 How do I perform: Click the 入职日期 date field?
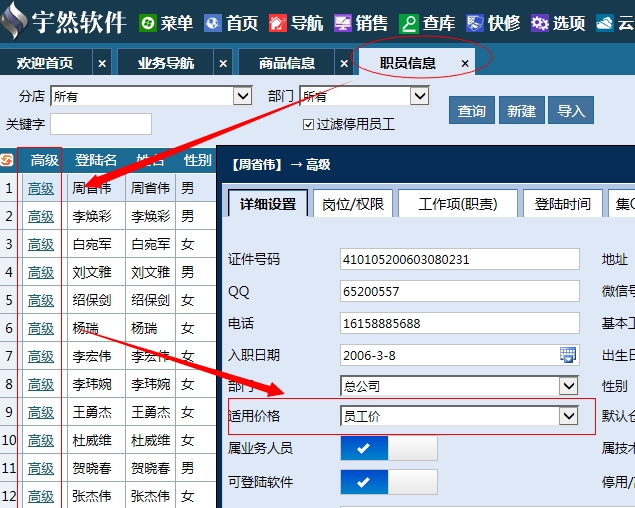click(460, 355)
